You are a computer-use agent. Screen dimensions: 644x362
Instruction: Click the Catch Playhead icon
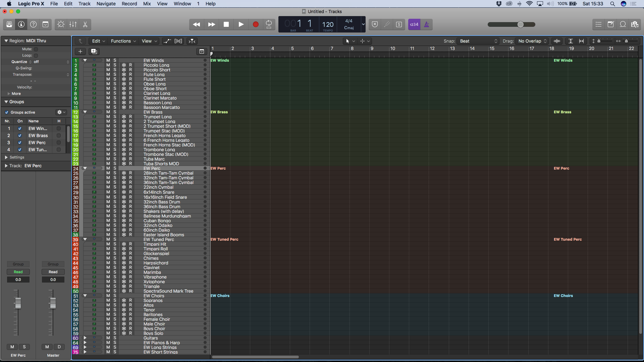coord(192,41)
